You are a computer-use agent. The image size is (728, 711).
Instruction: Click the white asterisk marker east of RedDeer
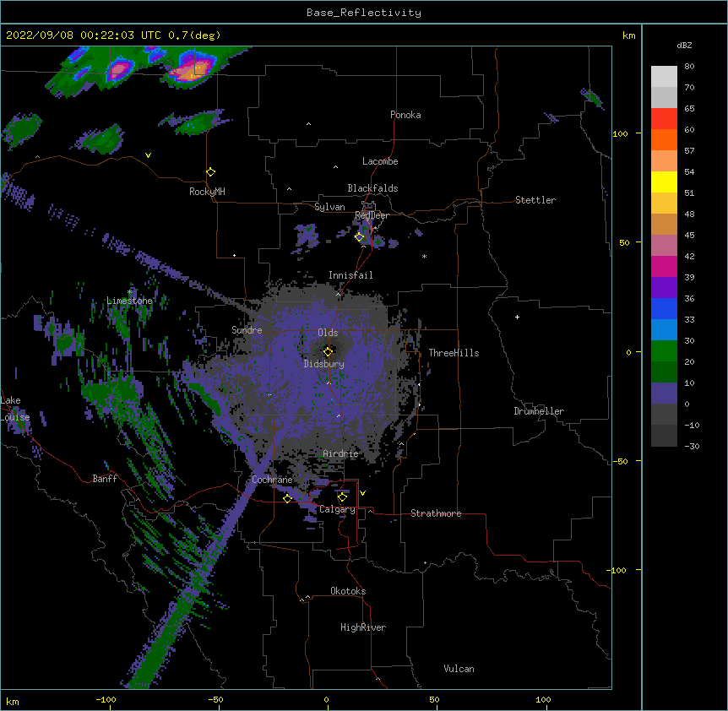pos(424,256)
